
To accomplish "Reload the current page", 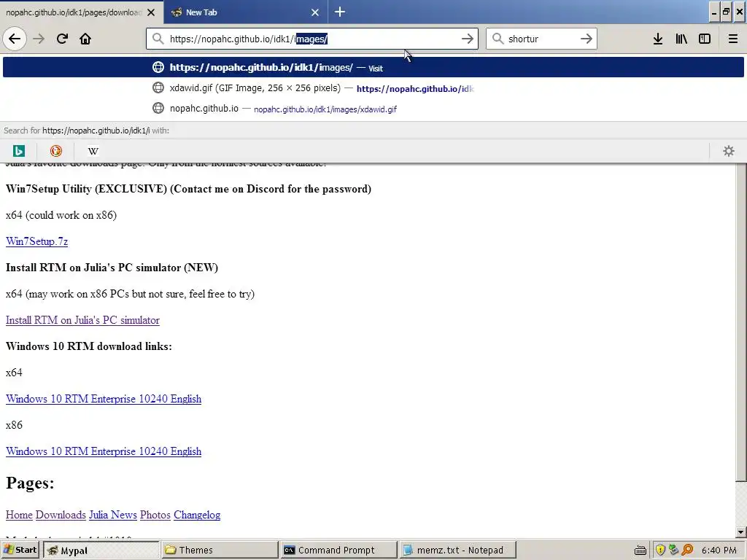I will coord(62,39).
